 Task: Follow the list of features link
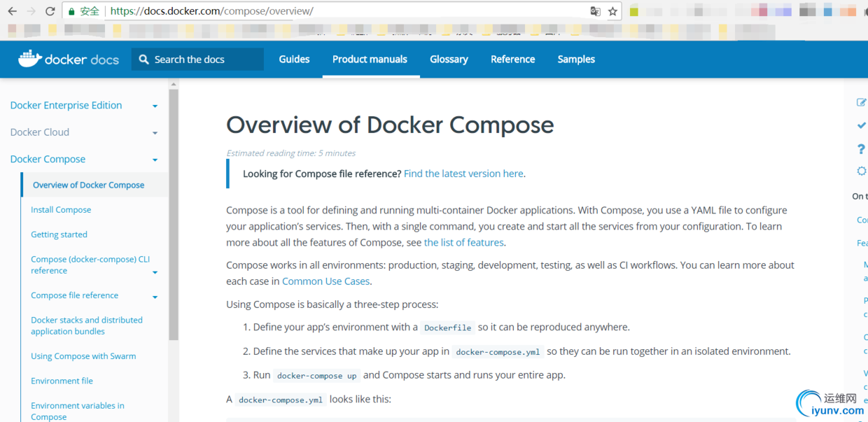(x=463, y=243)
